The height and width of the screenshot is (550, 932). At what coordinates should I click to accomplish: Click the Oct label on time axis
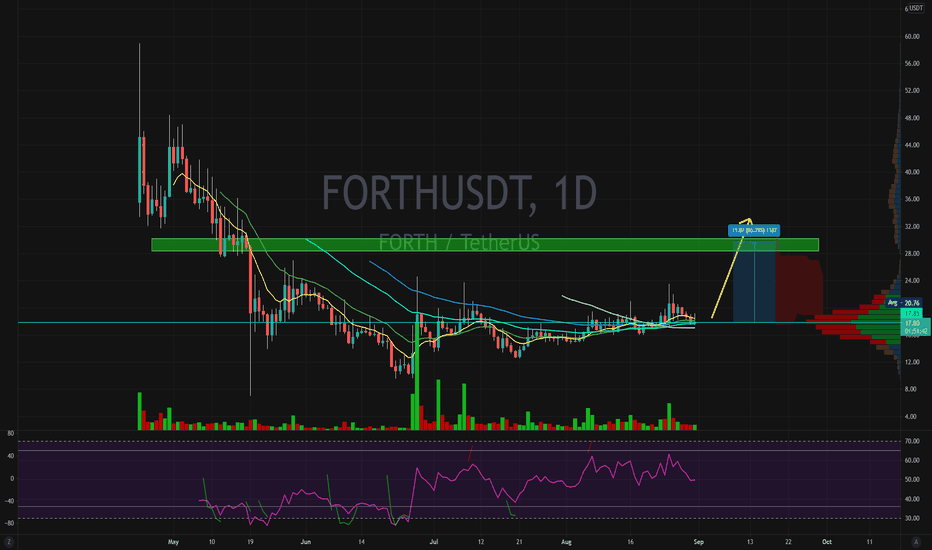[x=826, y=542]
